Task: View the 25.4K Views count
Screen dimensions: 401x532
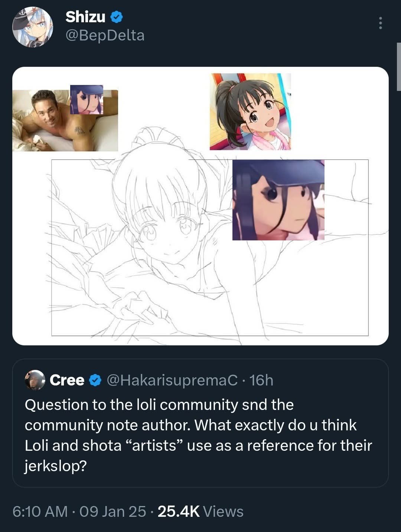Action: [200, 512]
